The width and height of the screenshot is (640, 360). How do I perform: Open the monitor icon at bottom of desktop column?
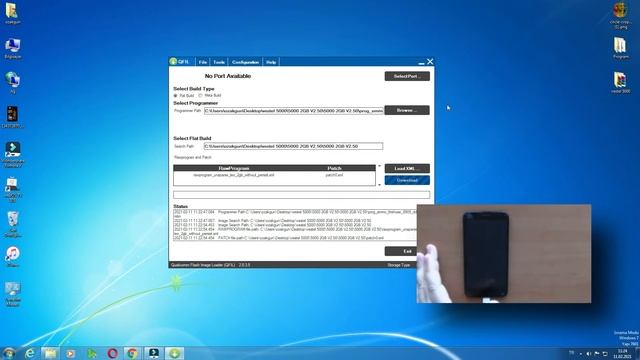tap(13, 293)
